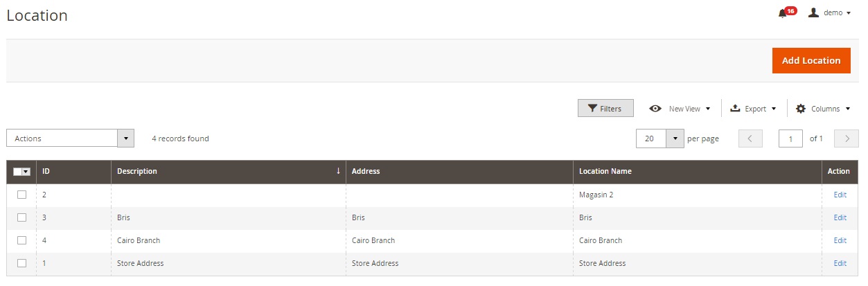Tick the Cairo Branch row checkbox
The width and height of the screenshot is (868, 286).
[x=21, y=240]
